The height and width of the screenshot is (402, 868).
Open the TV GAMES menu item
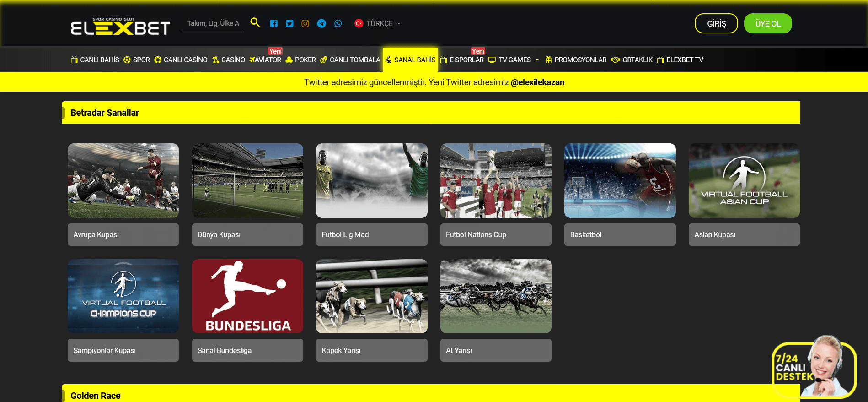(x=509, y=60)
